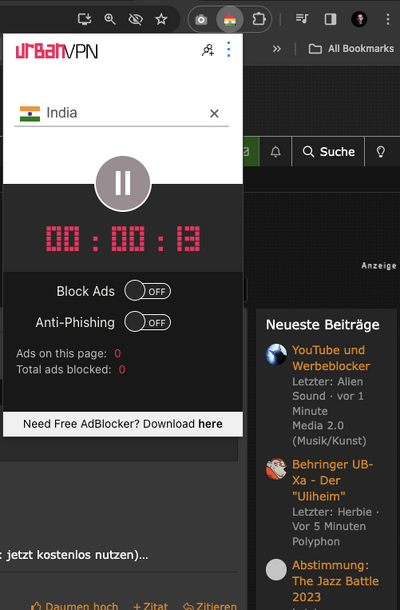The image size is (400, 610).
Task: Click the camera screenshot extension icon
Action: pos(201,19)
